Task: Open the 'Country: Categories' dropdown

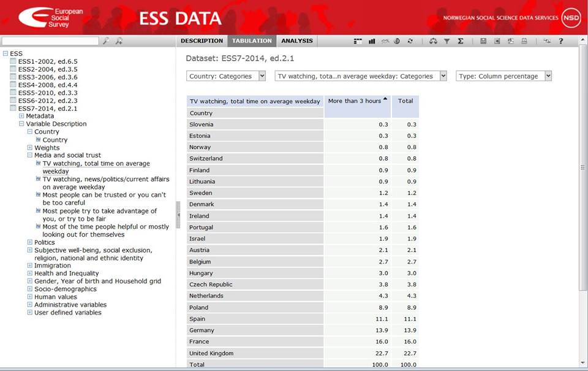Action: coord(226,76)
